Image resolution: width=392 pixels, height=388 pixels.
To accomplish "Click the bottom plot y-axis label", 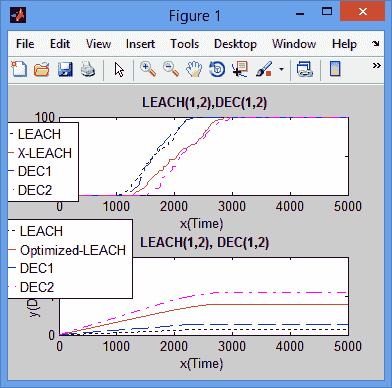I will coord(34,308).
